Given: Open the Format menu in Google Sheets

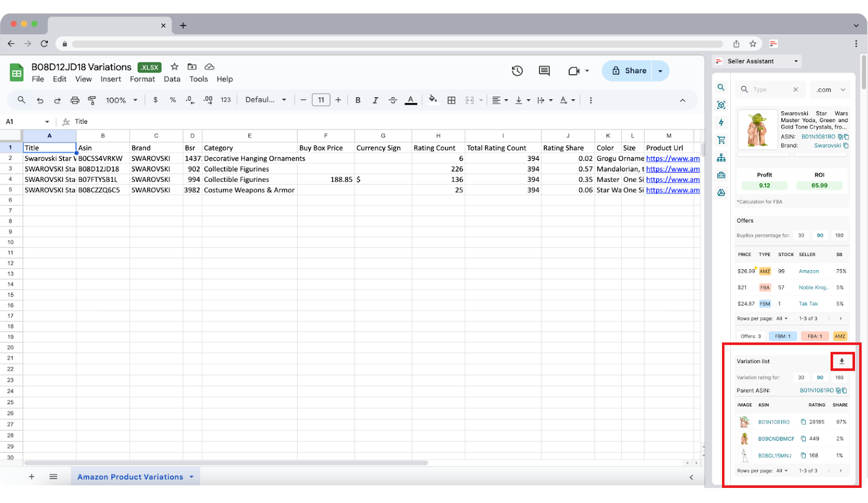Looking at the screenshot, I should (142, 79).
